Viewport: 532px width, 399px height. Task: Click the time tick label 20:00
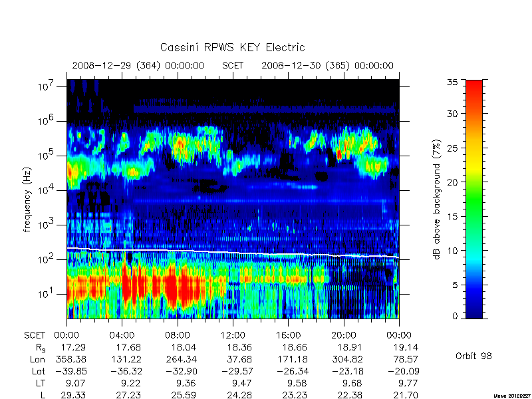(x=343, y=335)
